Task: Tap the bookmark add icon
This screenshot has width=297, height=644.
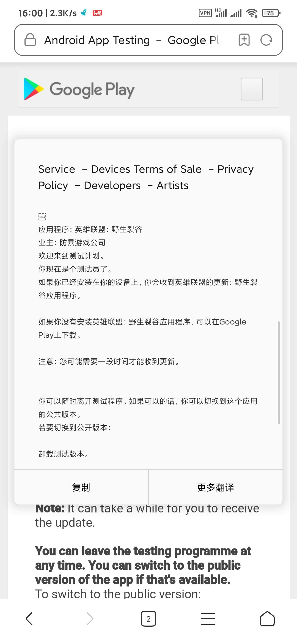Action: point(244,40)
